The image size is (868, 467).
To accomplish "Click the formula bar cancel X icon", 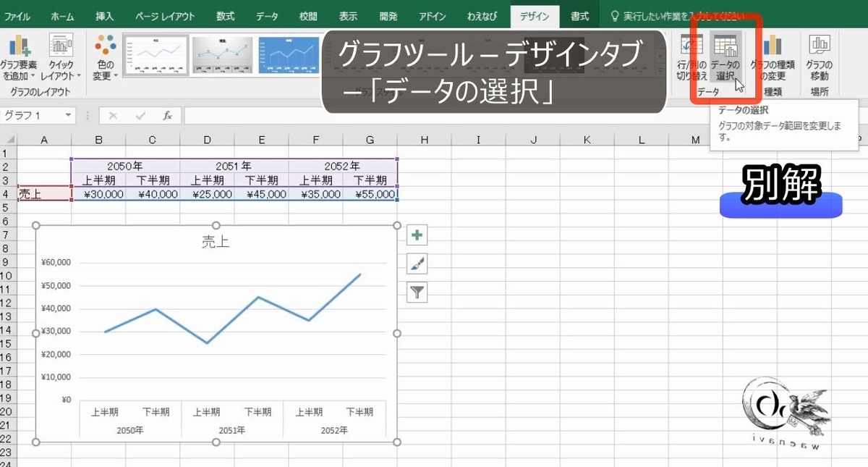I will point(114,116).
